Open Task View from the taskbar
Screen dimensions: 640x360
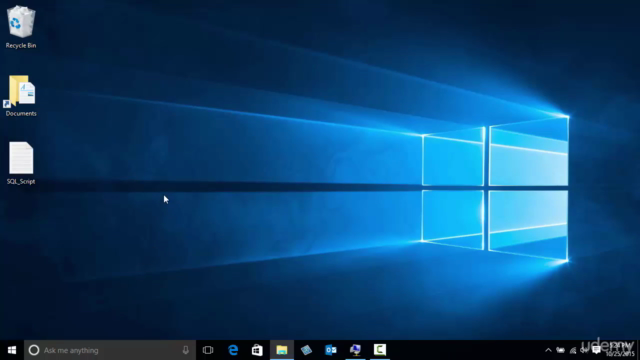coord(208,350)
